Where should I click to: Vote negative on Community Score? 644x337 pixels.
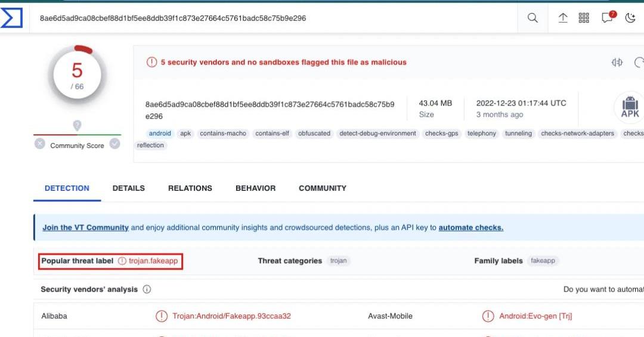[x=40, y=143]
